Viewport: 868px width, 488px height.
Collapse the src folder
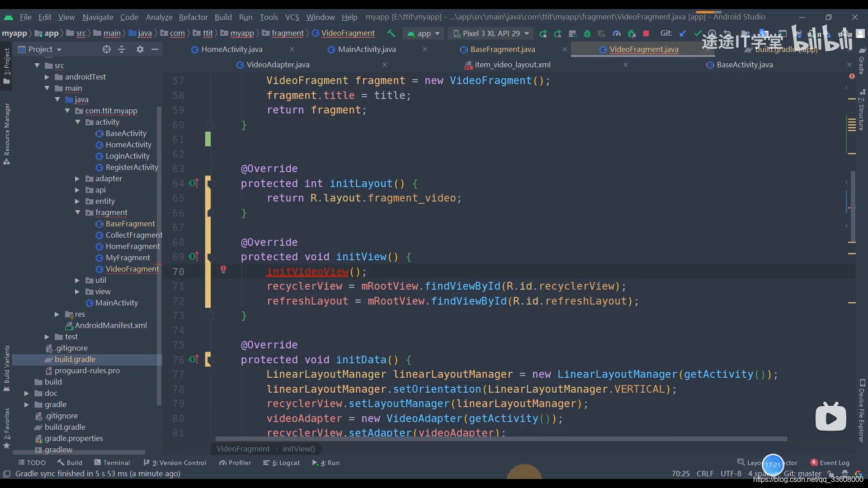click(x=37, y=66)
